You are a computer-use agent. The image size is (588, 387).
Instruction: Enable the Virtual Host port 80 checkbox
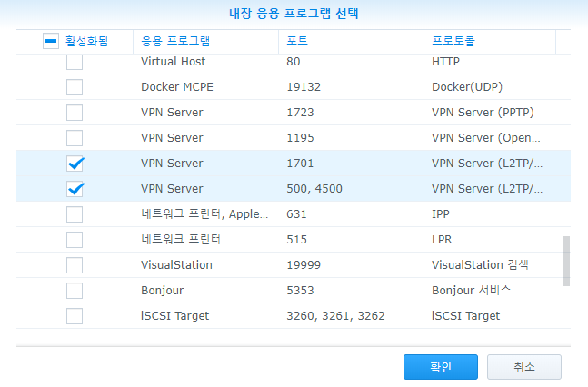coord(75,62)
